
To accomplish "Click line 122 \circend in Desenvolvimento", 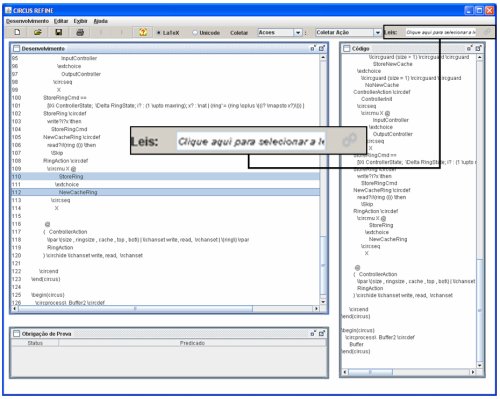I will pos(49,271).
